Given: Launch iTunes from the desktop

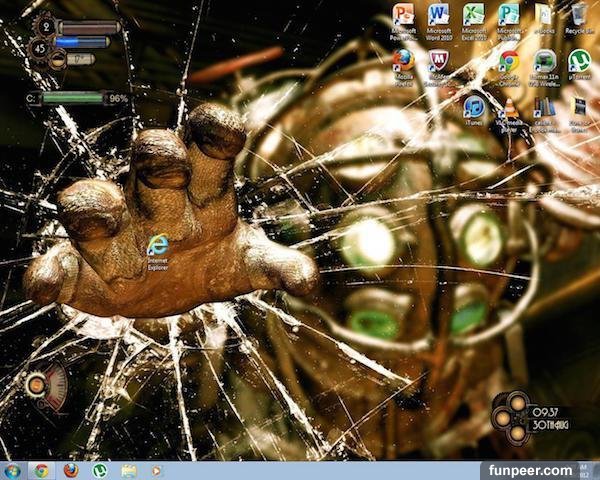Looking at the screenshot, I should (x=473, y=107).
